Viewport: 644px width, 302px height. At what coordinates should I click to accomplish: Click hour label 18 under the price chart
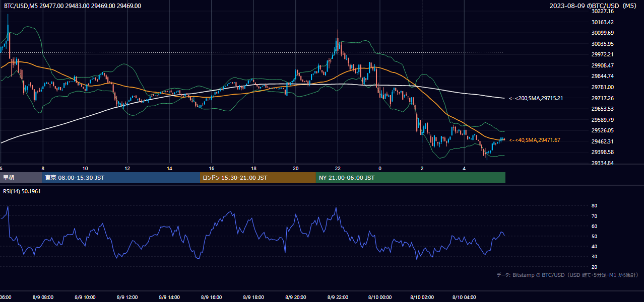(x=254, y=168)
